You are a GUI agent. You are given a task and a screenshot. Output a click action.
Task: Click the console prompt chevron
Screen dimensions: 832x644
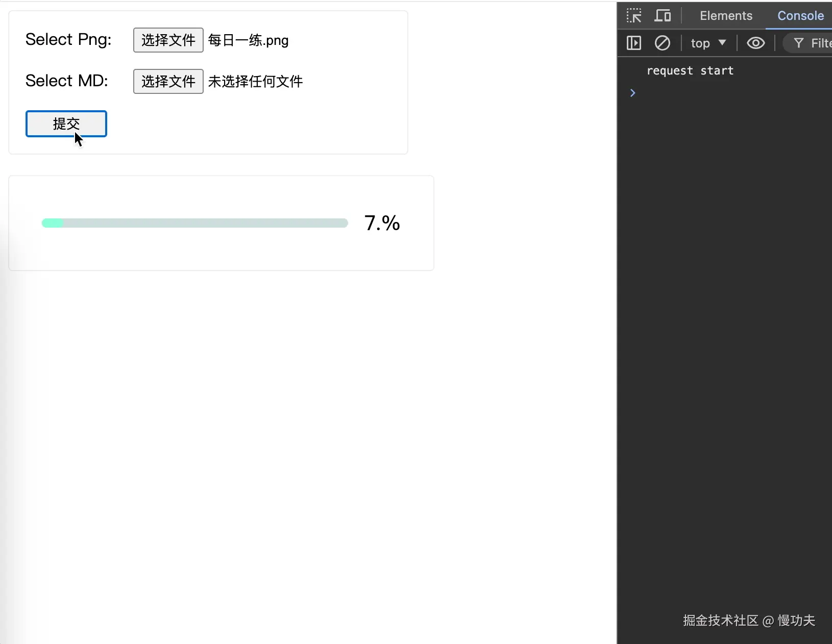click(633, 93)
